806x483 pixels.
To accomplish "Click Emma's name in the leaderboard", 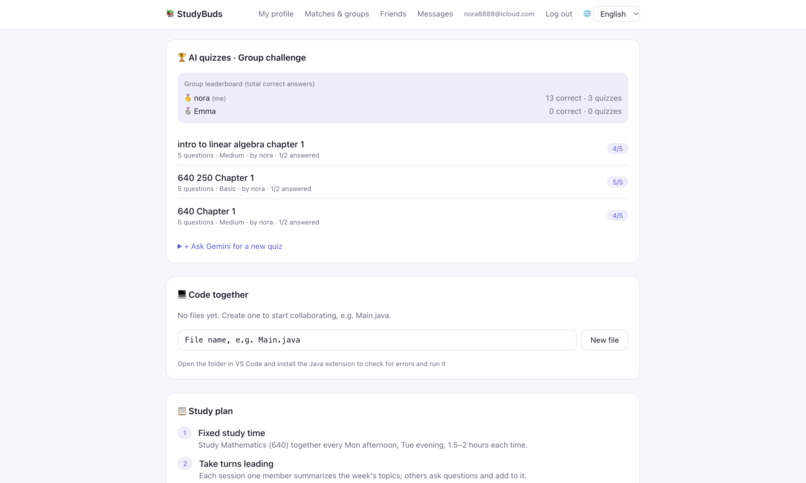I will pos(205,111).
